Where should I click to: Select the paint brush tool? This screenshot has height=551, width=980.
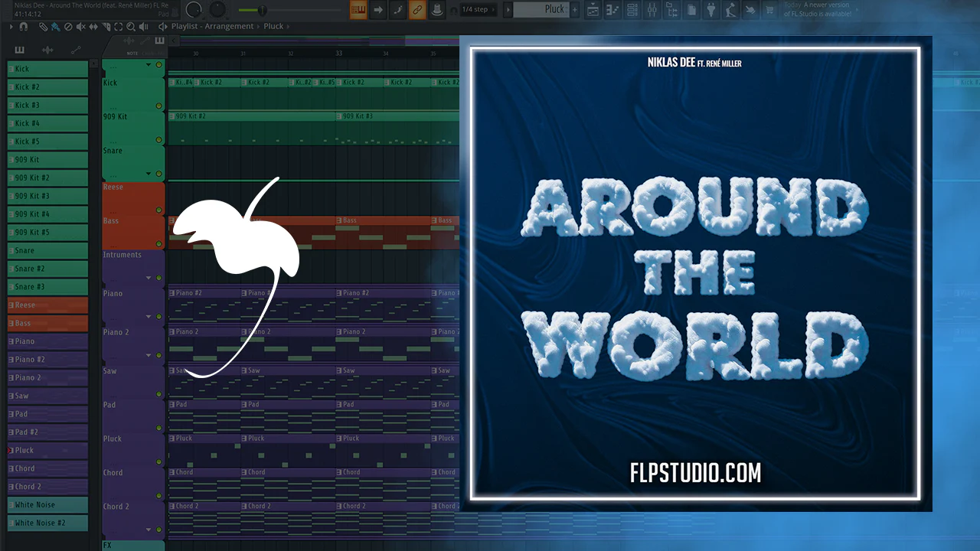[x=56, y=26]
